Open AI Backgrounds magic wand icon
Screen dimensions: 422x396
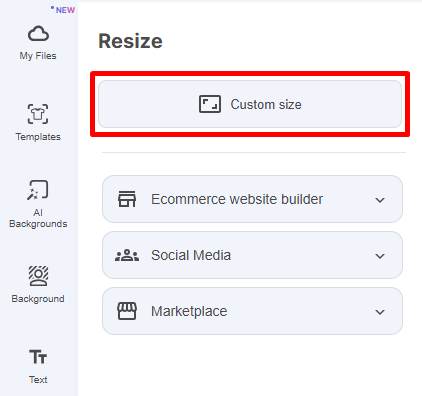pyautogui.click(x=38, y=190)
